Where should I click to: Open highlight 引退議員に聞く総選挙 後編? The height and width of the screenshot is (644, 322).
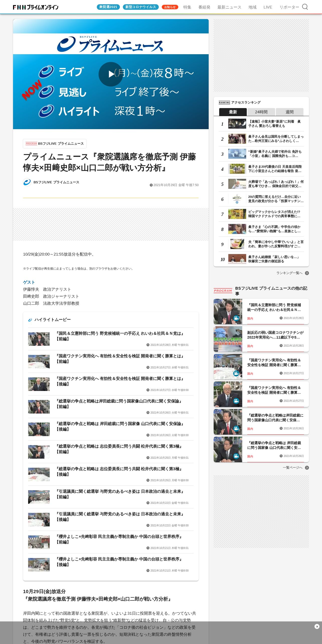[x=111, y=520]
